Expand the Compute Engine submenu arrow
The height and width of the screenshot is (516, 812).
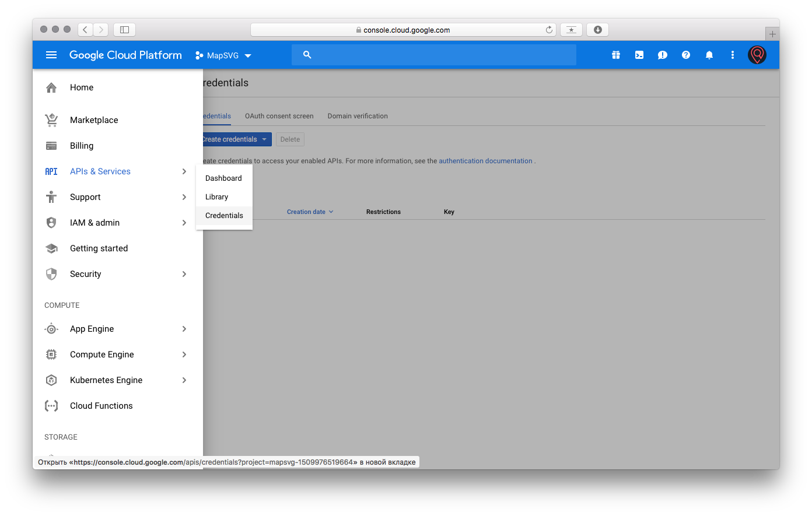pos(184,354)
